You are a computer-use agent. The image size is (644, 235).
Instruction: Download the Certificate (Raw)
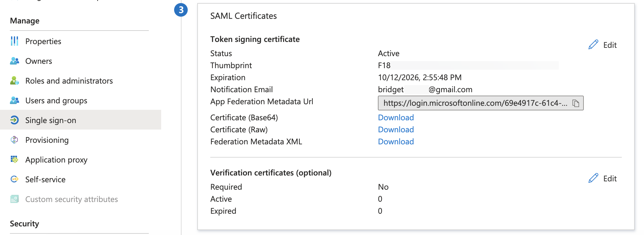point(396,130)
